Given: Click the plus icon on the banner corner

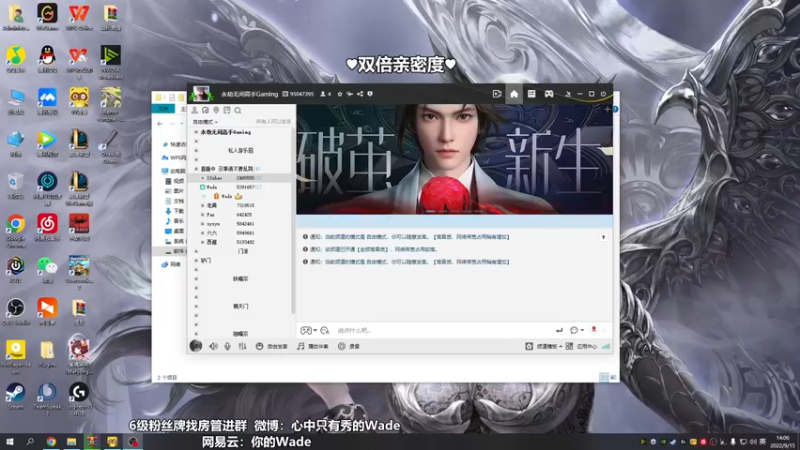Looking at the screenshot, I should tap(607, 109).
